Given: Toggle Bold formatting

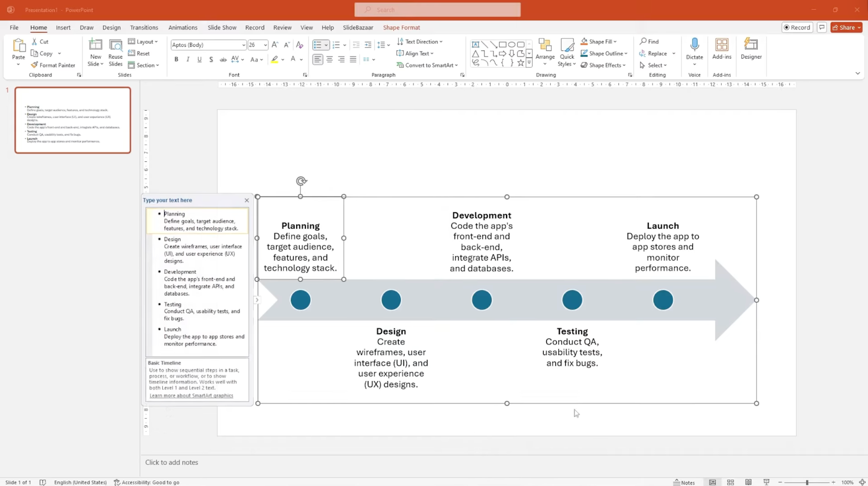Looking at the screenshot, I should pos(176,60).
